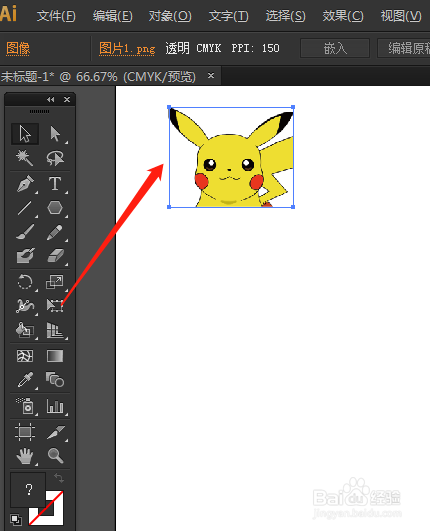Select the Direct Selection tool
430x531 pixels.
55,134
